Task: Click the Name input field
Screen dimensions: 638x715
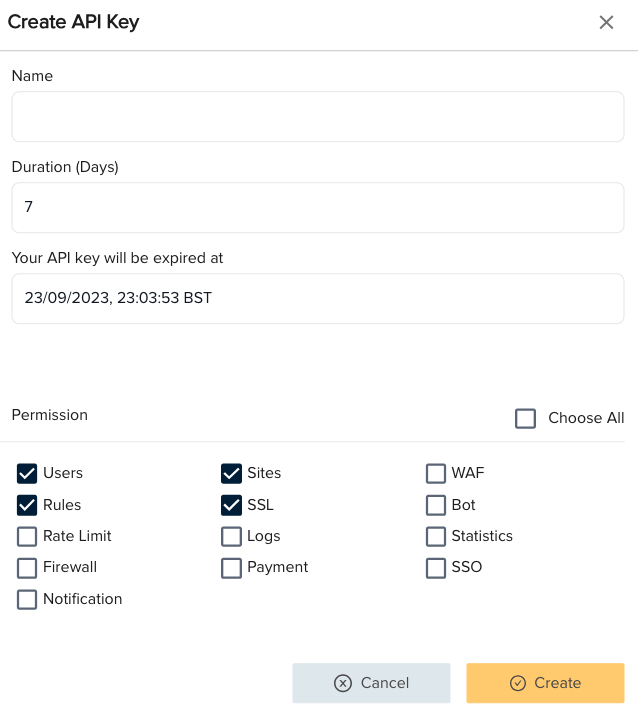Action: pyautogui.click(x=318, y=117)
